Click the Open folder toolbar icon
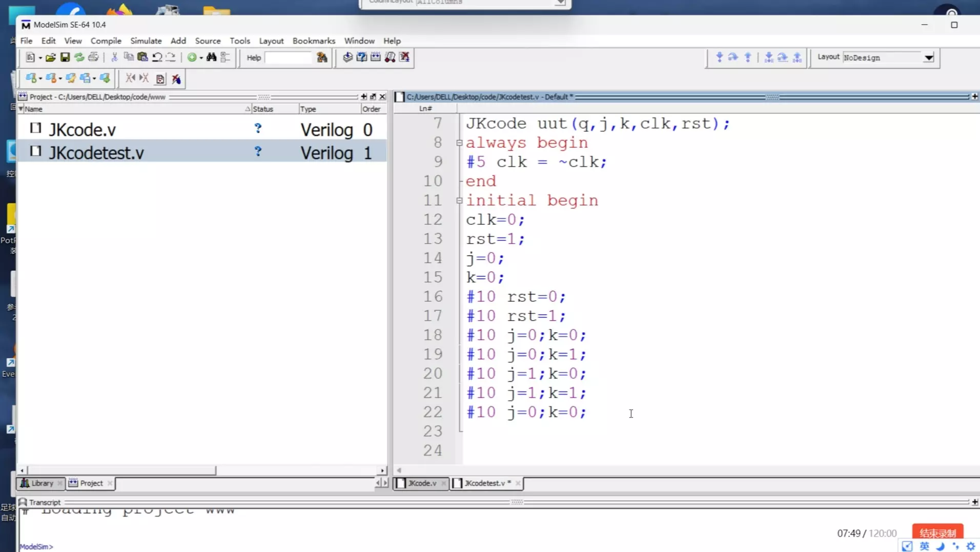The height and width of the screenshot is (552, 980). click(x=50, y=57)
